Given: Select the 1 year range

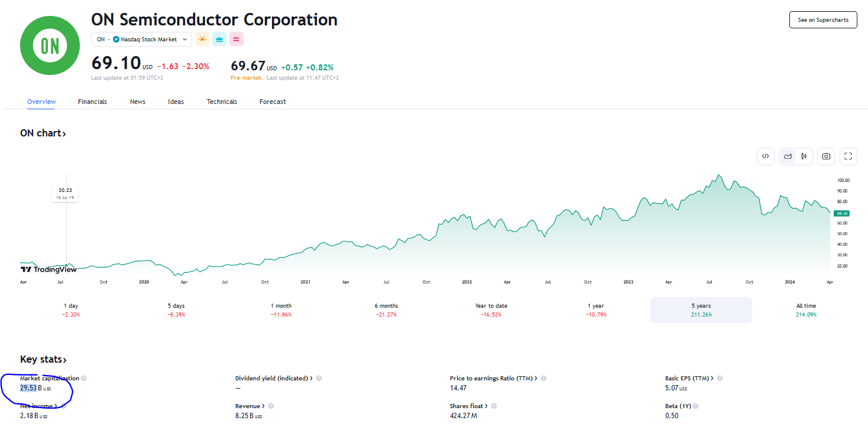Looking at the screenshot, I should click(596, 310).
